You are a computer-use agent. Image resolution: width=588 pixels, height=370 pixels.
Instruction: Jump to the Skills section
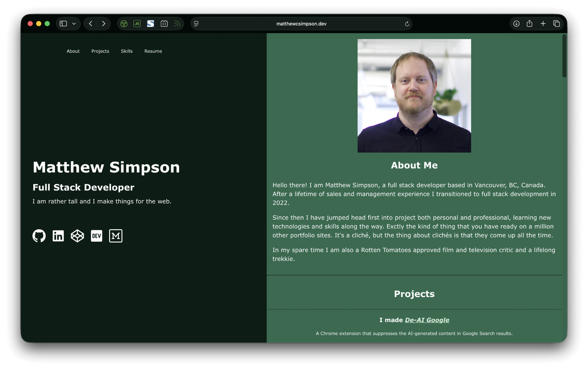pyautogui.click(x=127, y=51)
